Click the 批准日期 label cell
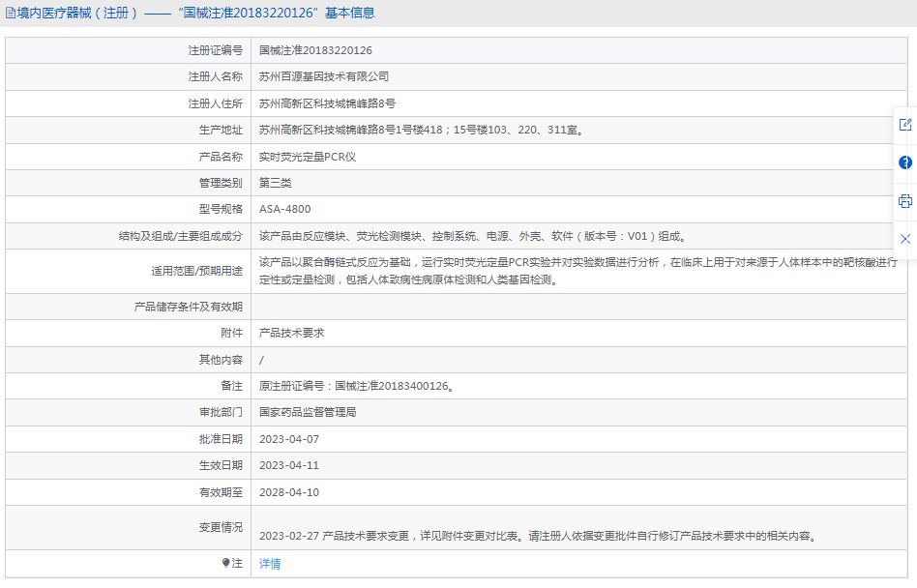Image resolution: width=917 pixels, height=588 pixels. 129,439
